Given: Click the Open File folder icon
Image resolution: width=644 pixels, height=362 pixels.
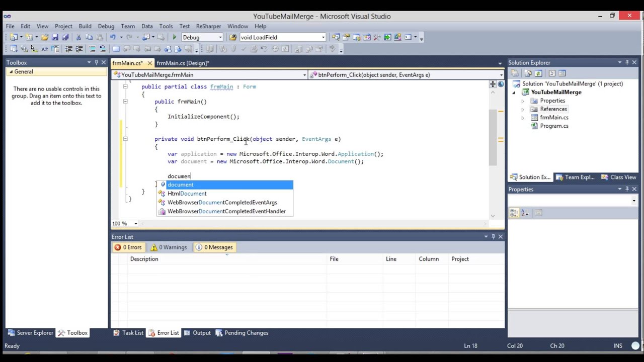Looking at the screenshot, I should pyautogui.click(x=45, y=37).
